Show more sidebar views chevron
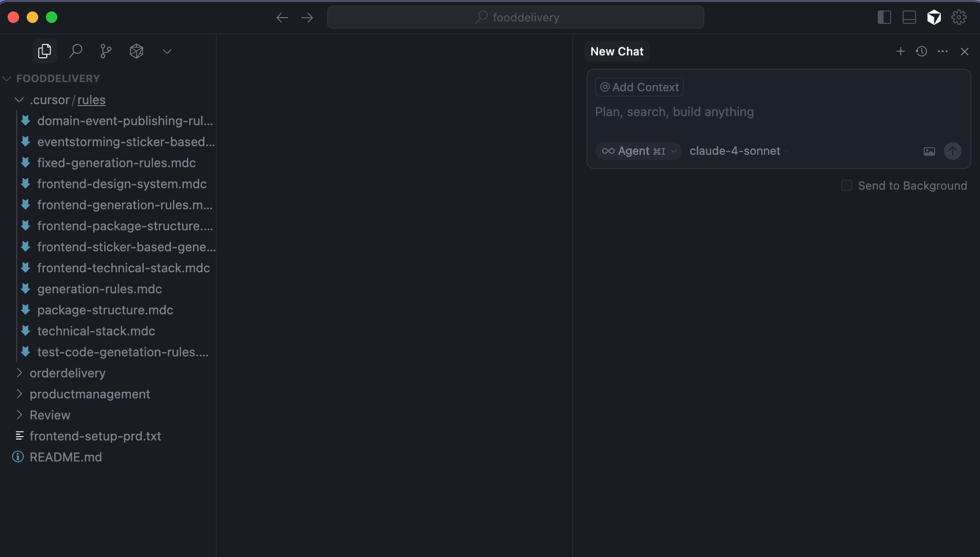Image resolution: width=980 pixels, height=557 pixels. (x=167, y=51)
